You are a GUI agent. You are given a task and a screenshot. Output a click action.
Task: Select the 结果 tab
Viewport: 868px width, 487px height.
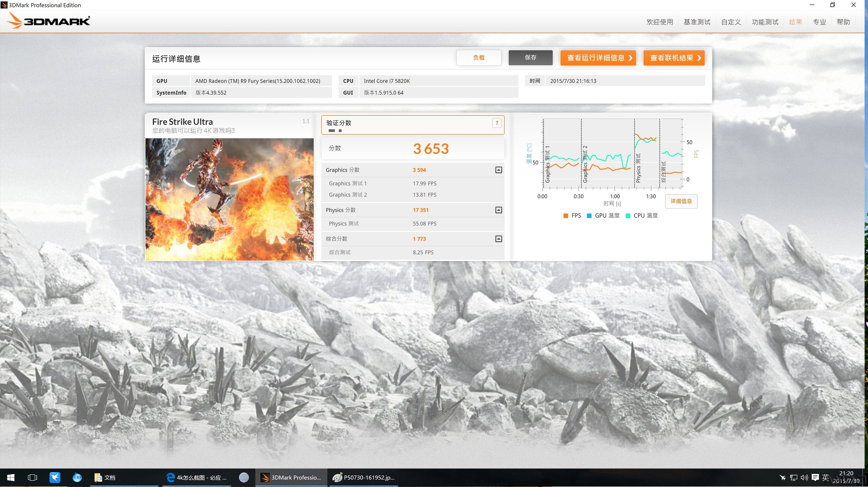[x=796, y=22]
